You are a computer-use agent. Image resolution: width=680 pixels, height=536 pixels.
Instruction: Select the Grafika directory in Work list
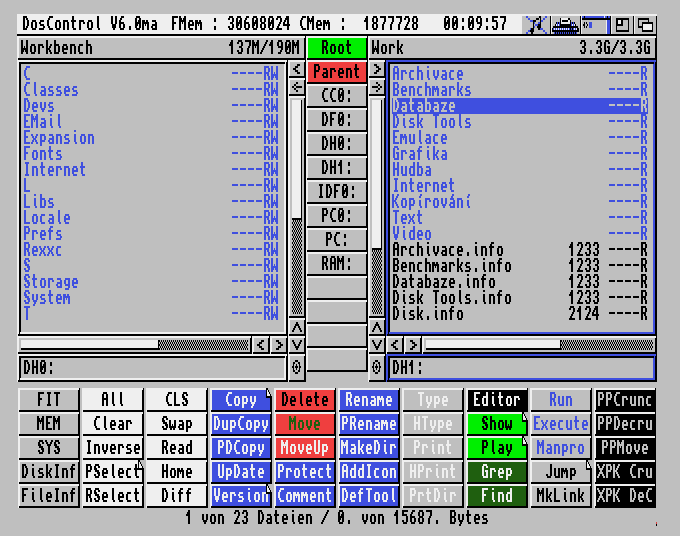(520, 154)
